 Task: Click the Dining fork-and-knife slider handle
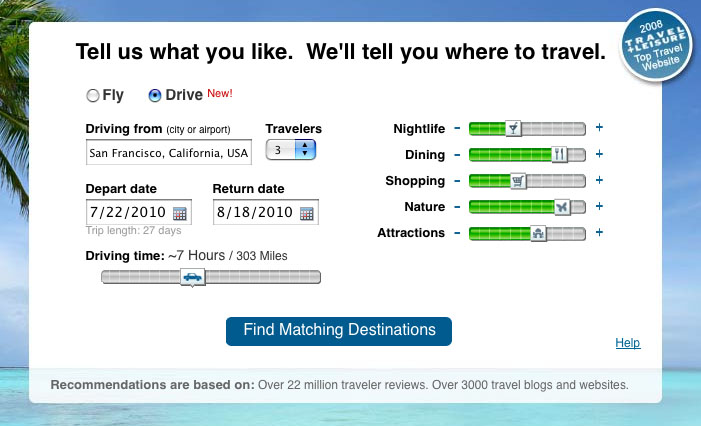pos(559,154)
